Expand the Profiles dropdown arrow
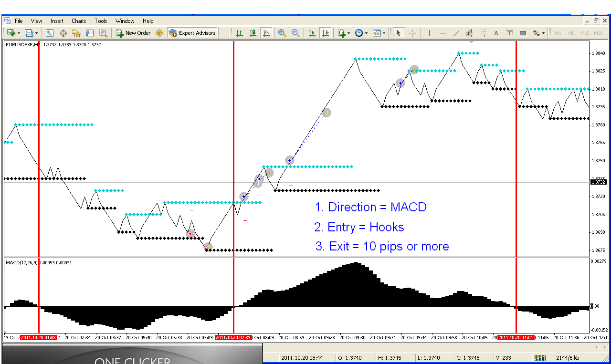Image resolution: width=611 pixels, height=364 pixels. pyautogui.click(x=36, y=33)
